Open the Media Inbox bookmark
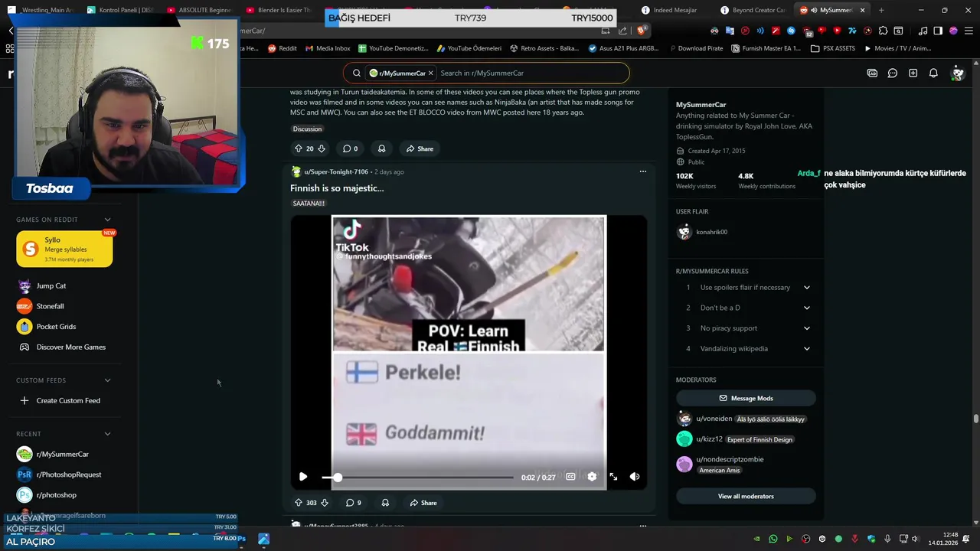Screen dimensions: 980x551 328,48
